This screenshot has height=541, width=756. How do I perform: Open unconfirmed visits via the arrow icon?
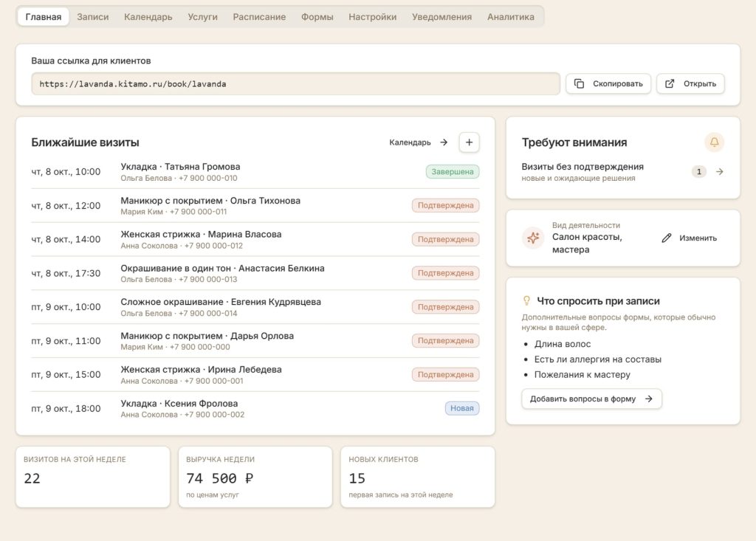point(719,172)
